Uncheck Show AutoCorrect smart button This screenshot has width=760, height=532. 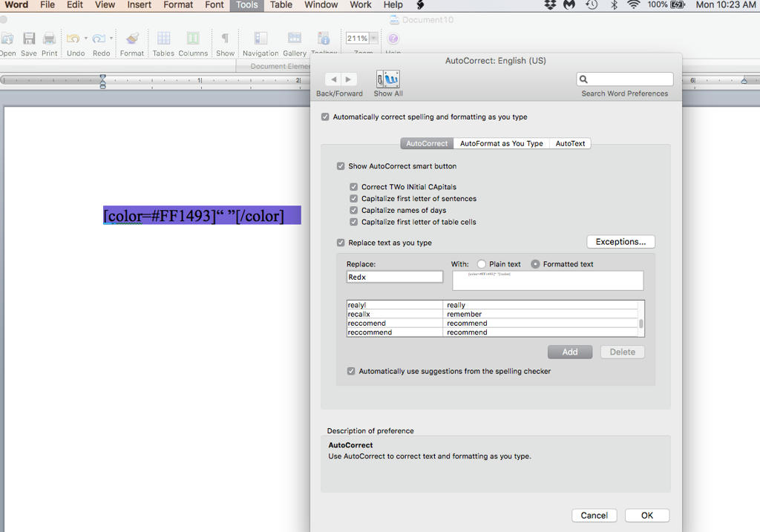click(341, 166)
